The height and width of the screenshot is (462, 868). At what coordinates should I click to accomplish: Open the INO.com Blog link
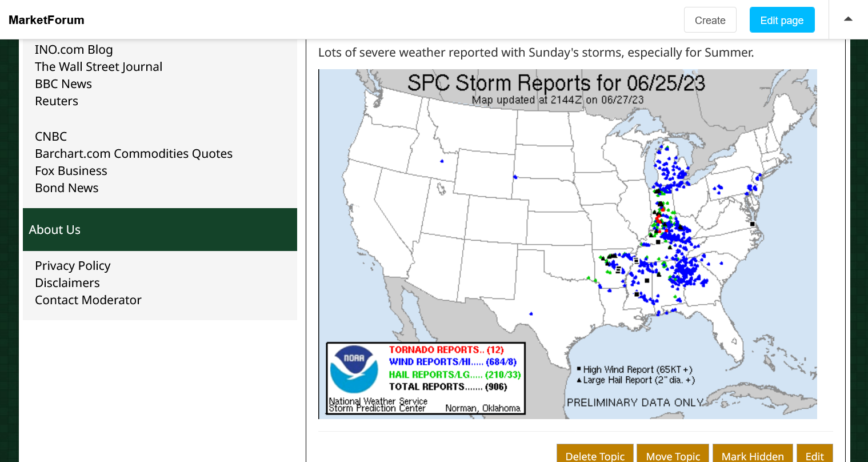tap(74, 50)
